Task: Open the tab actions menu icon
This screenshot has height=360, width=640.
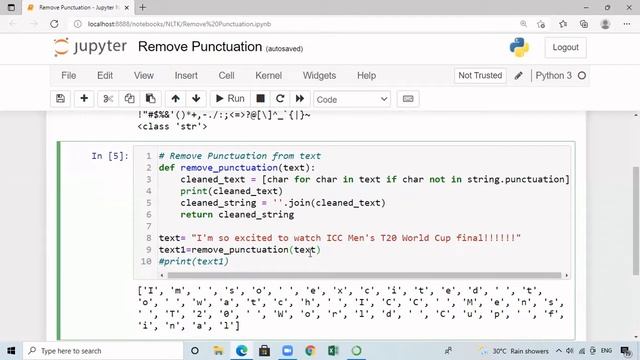Action: (x=11, y=7)
